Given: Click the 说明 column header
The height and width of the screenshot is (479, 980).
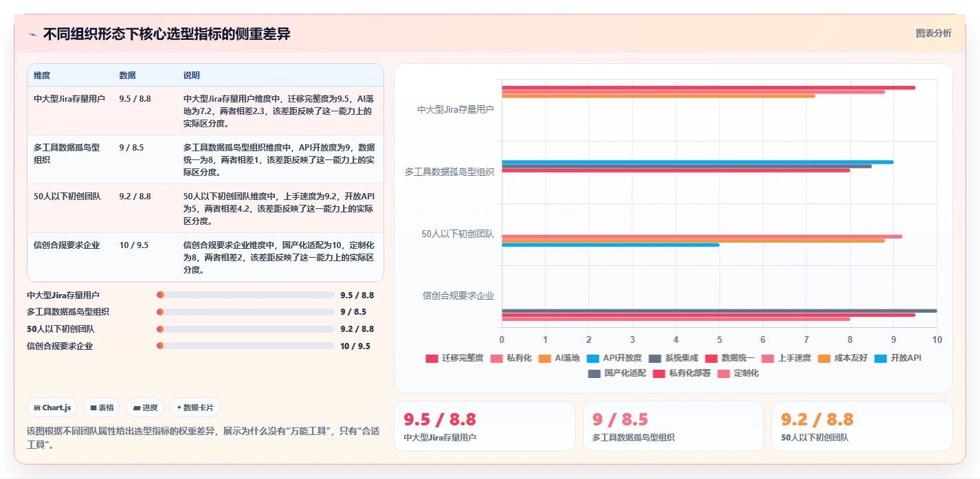Looking at the screenshot, I should tap(192, 75).
